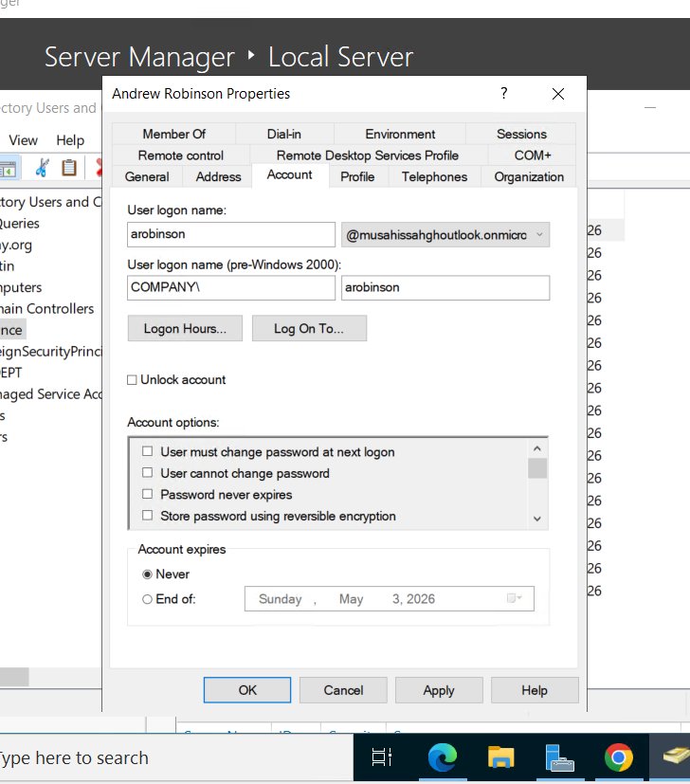Tick the Password never expires option
The width and height of the screenshot is (690, 784).
148,495
